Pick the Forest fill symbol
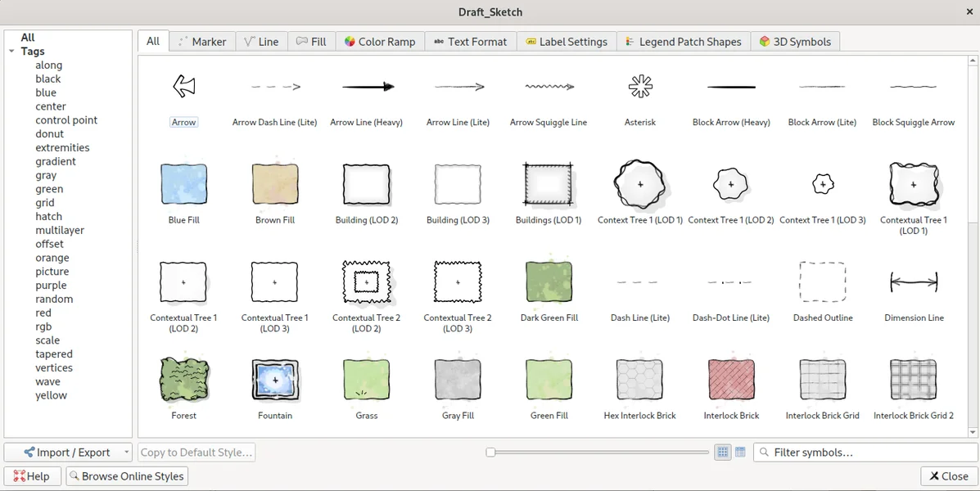Viewport: 980px width, 491px height. 183,379
